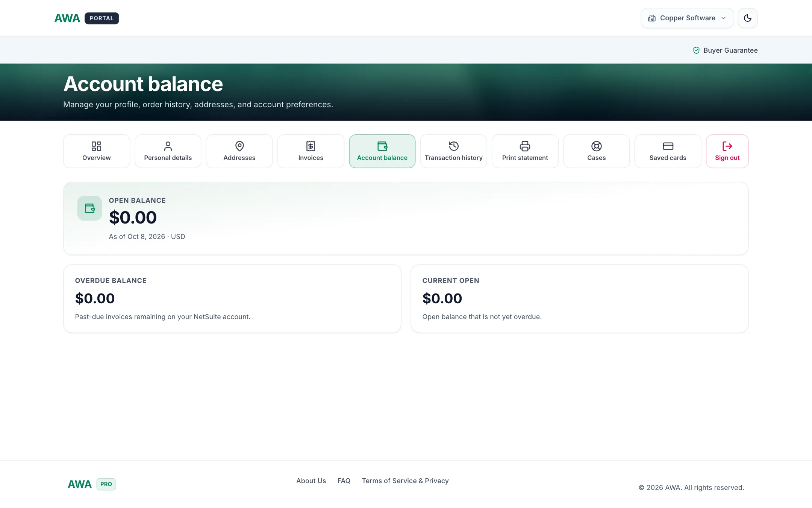The width and height of the screenshot is (812, 508).
Task: Click the lifebuoy icon for Cases
Action: point(597,146)
